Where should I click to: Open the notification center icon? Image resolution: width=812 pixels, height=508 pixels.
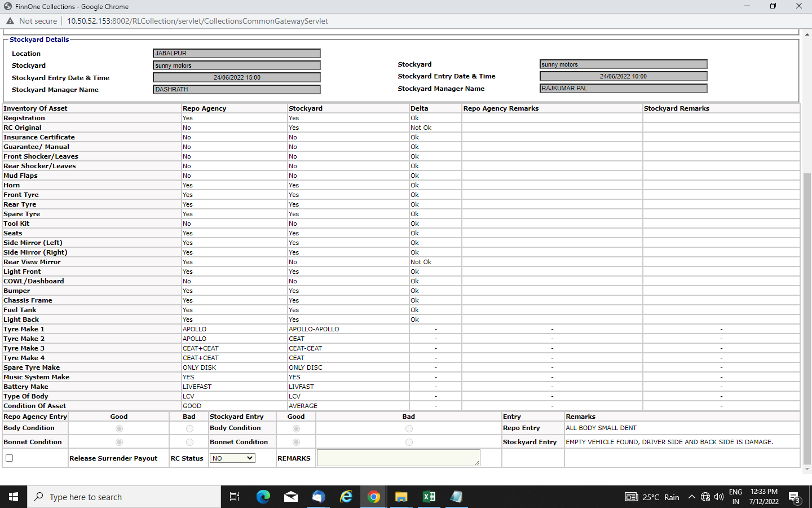coord(795,497)
